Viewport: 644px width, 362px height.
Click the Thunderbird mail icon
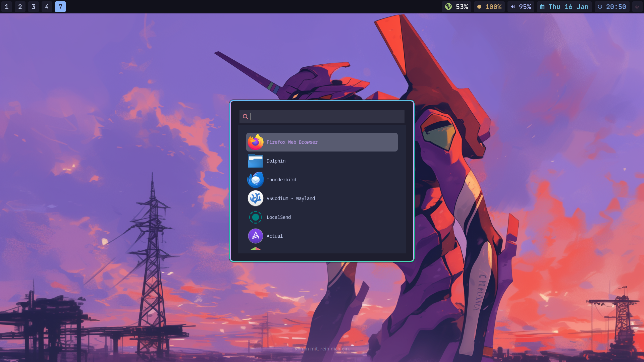tap(256, 180)
